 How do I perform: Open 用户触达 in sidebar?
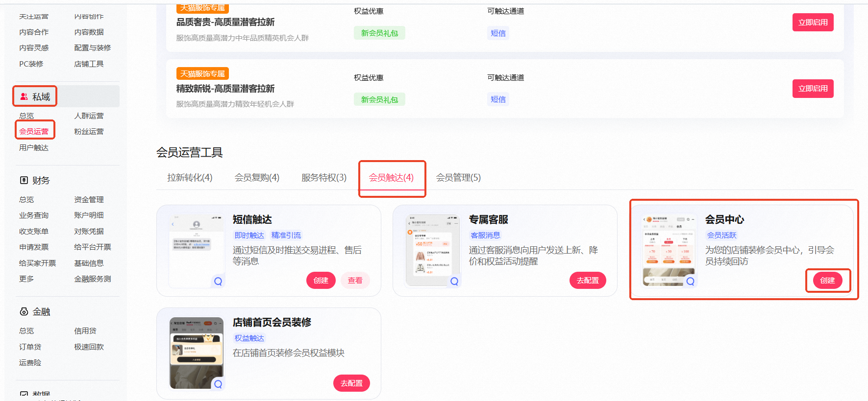[34, 147]
